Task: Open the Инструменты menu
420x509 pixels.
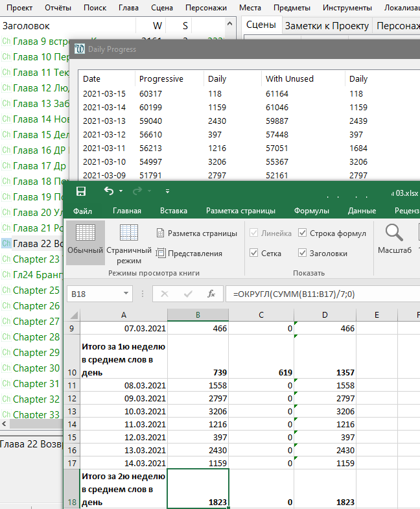Action: (347, 8)
